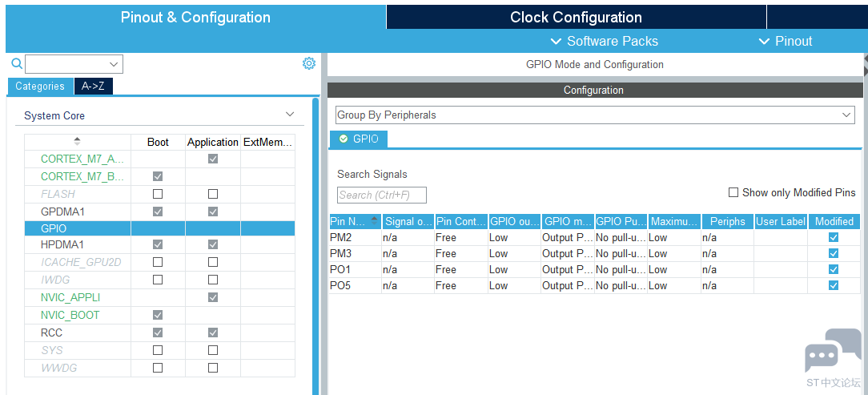Click the GPIO ou... column header

(x=515, y=222)
